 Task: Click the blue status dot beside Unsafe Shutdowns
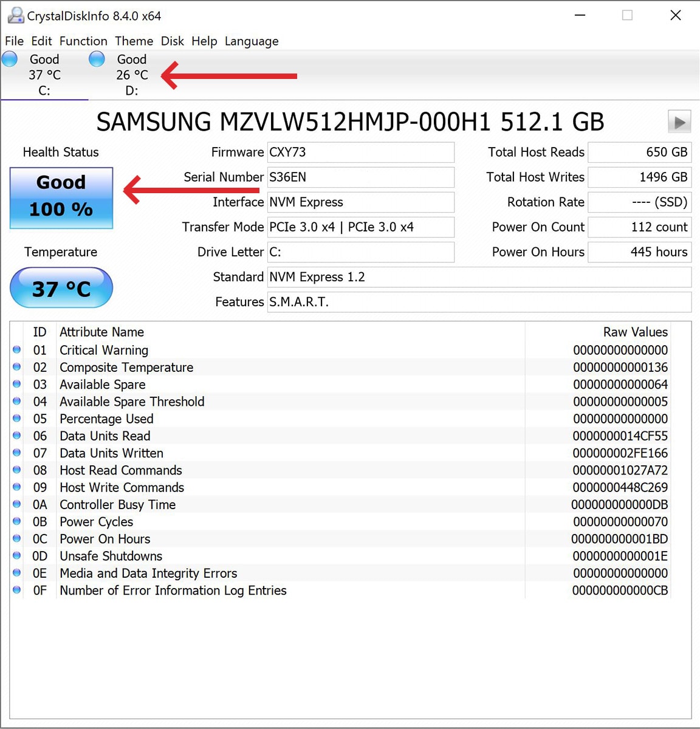(16, 556)
